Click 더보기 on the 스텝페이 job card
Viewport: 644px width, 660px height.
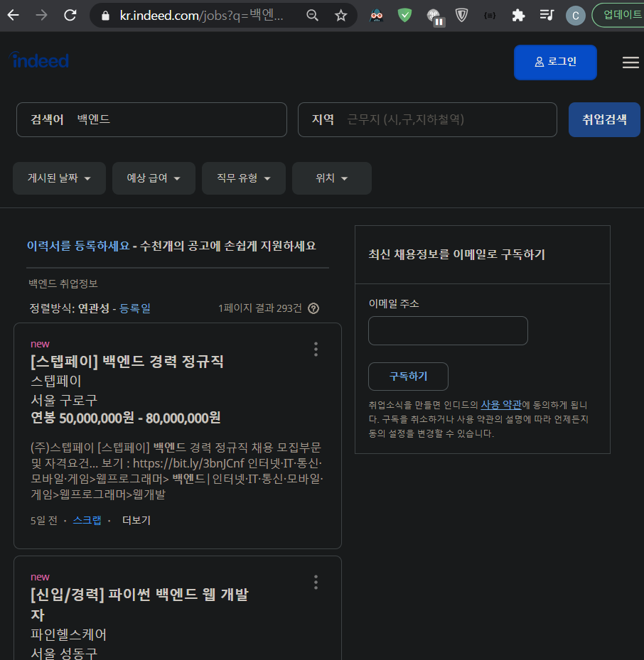coord(136,520)
